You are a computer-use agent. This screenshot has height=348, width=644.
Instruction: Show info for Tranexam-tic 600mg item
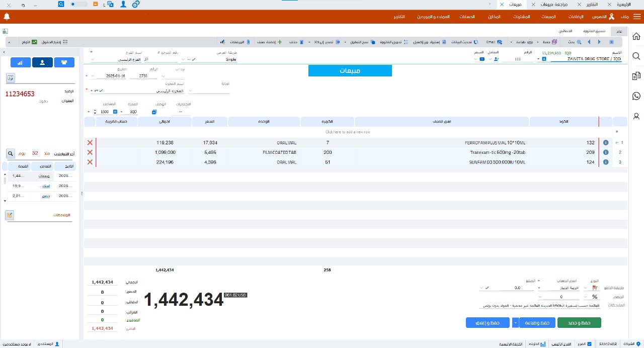point(605,152)
